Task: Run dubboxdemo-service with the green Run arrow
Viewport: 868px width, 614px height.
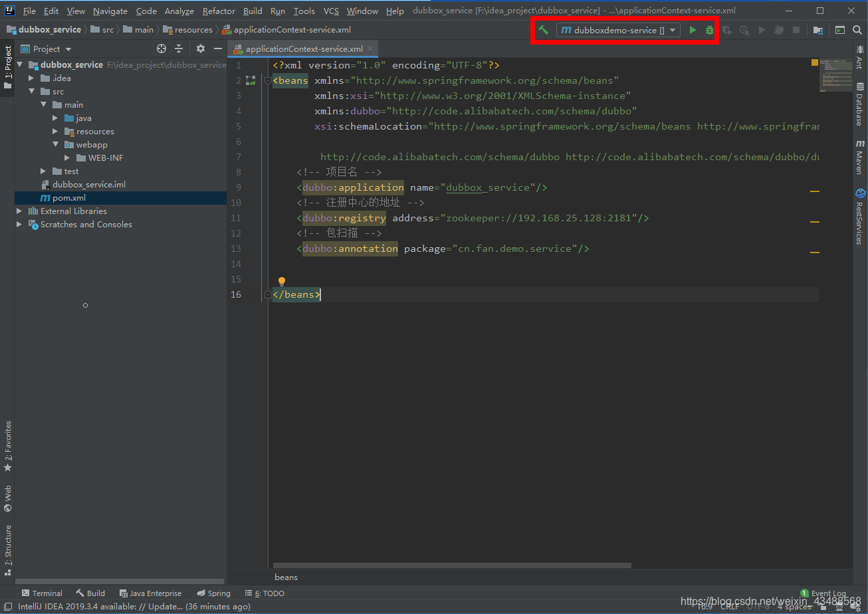Action: click(x=692, y=30)
